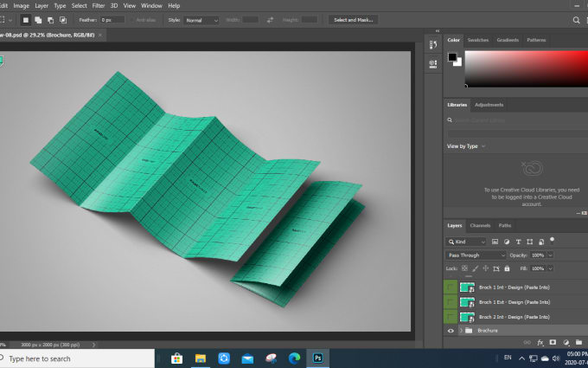The width and height of the screenshot is (588, 368).
Task: Open the Window menu
Action: point(151,6)
